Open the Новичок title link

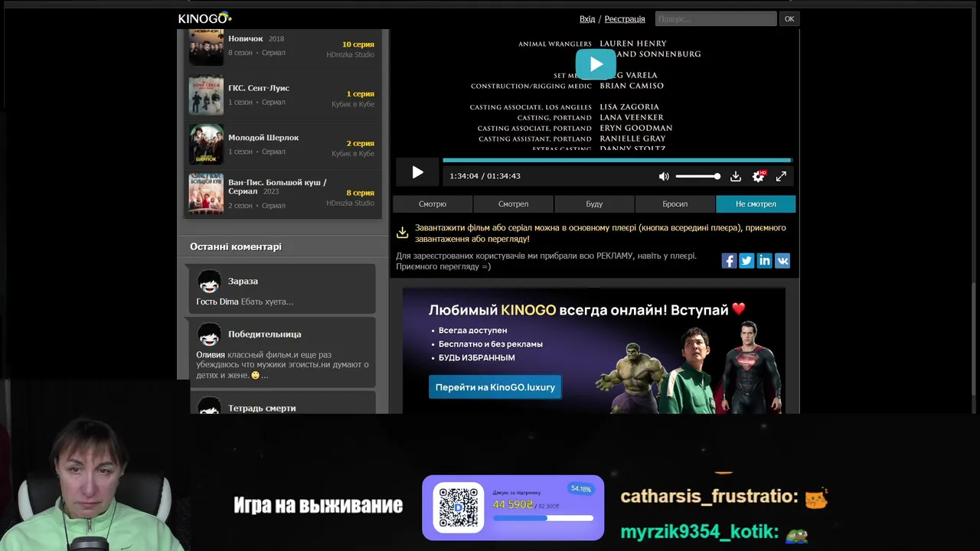coord(245,38)
